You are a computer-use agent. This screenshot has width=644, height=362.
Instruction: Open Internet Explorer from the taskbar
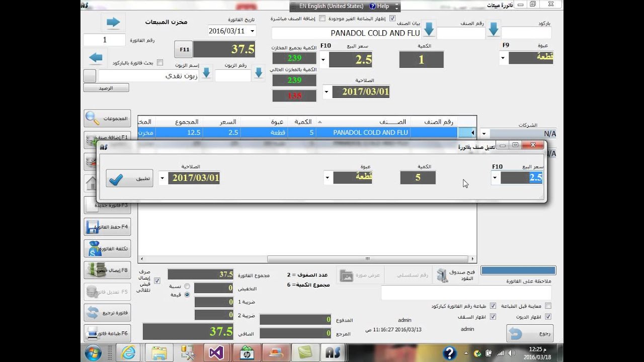pos(129,353)
